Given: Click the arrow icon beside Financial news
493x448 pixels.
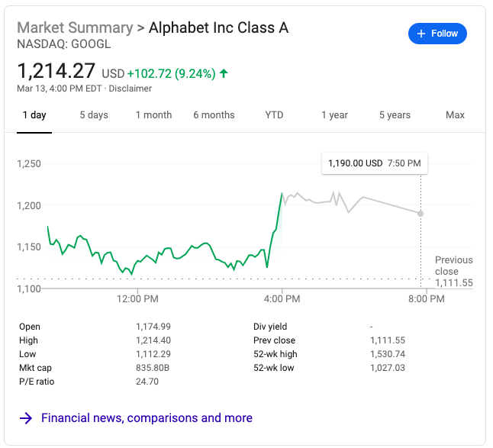Looking at the screenshot, I should pyautogui.click(x=26, y=418).
